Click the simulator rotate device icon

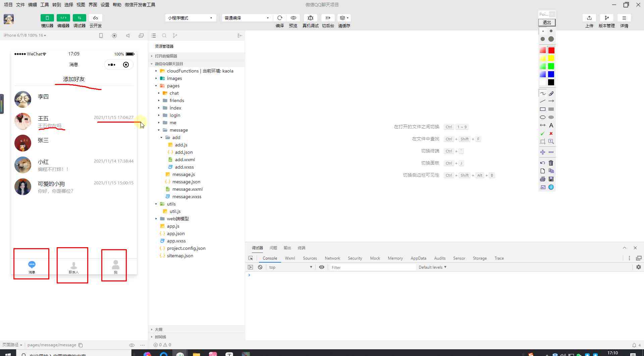(x=101, y=36)
